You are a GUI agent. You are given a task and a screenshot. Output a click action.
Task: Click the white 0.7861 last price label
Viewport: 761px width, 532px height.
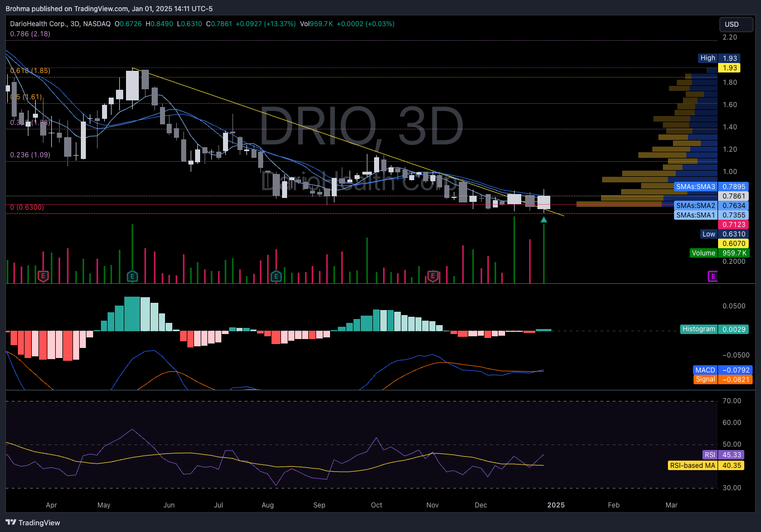[733, 196]
